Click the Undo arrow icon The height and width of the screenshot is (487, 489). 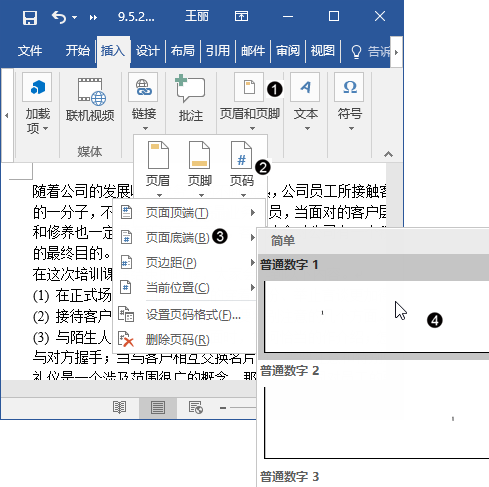coord(59,17)
